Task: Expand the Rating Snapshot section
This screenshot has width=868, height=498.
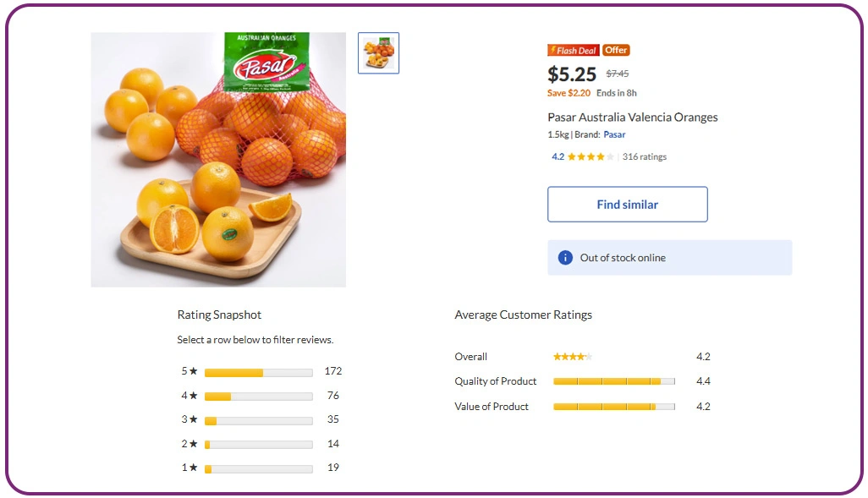Action: coord(219,315)
